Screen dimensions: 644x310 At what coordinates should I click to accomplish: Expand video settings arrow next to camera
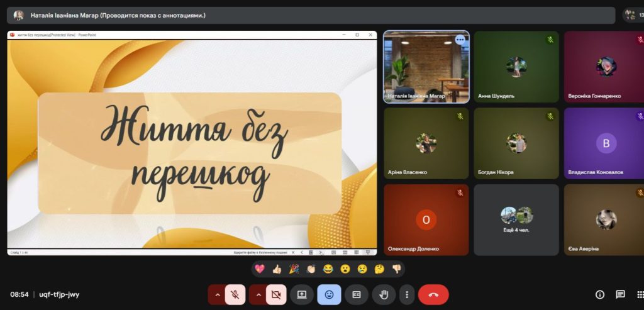257,294
